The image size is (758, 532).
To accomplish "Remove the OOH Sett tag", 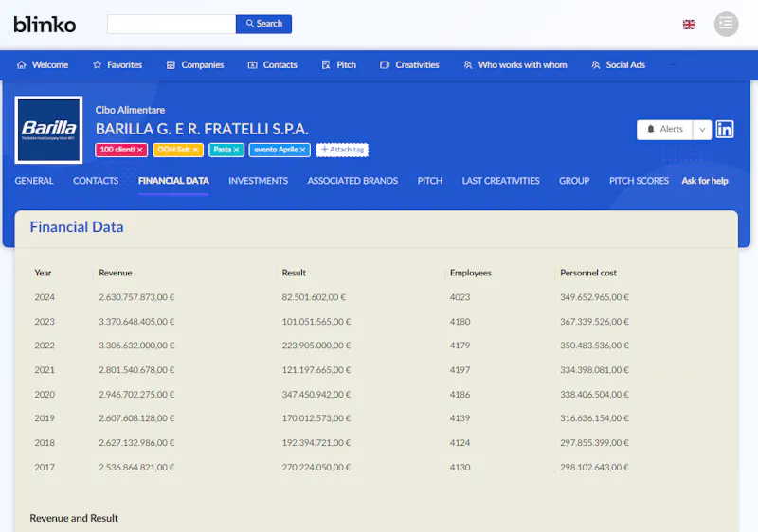I will [196, 151].
